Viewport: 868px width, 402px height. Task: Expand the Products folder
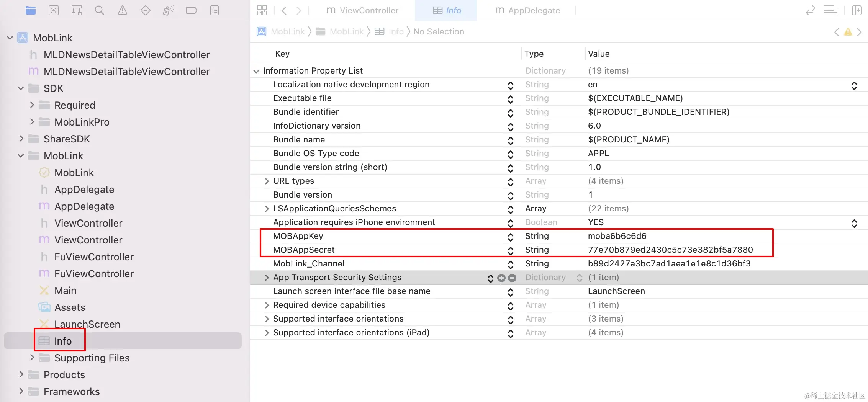click(21, 374)
